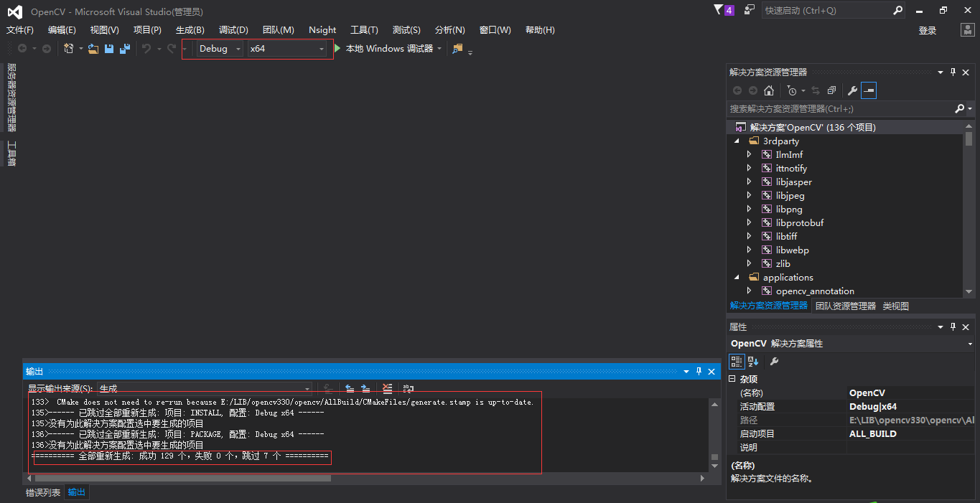Open the 服务器资源管理器 side tab

(11, 98)
